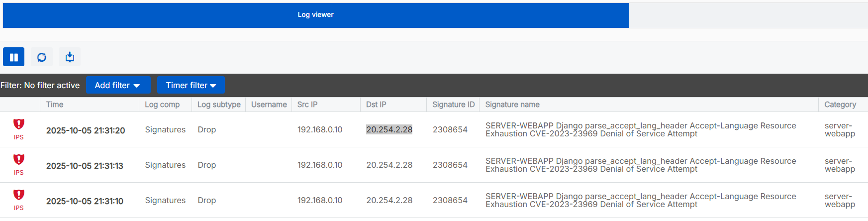Open the Add filter dropdown
Screen dimensions: 868x221
pos(117,85)
